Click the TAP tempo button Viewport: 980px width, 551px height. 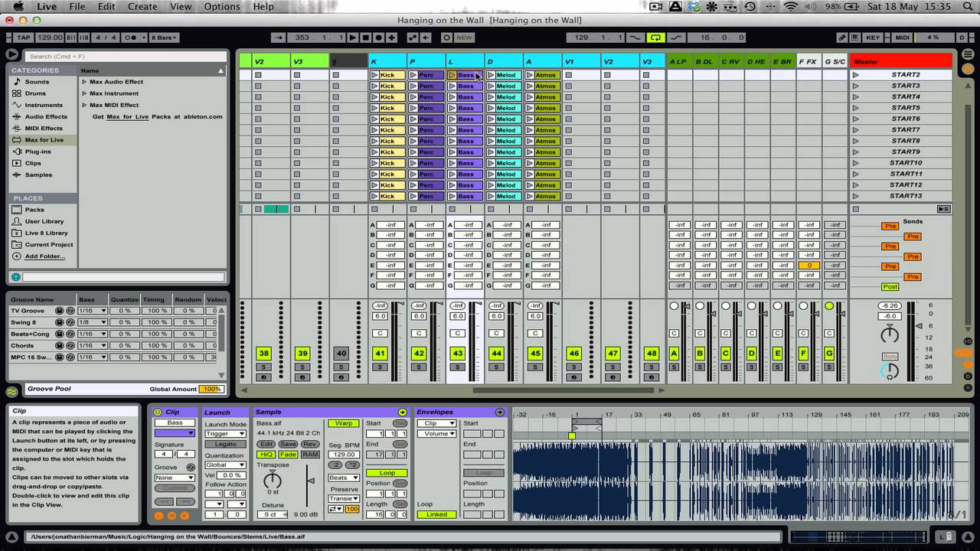coord(23,37)
